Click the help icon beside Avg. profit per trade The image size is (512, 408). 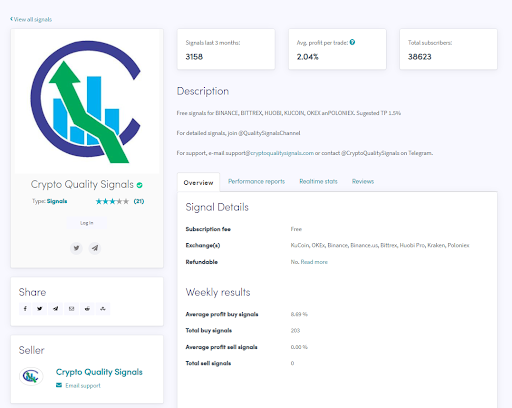click(x=352, y=42)
